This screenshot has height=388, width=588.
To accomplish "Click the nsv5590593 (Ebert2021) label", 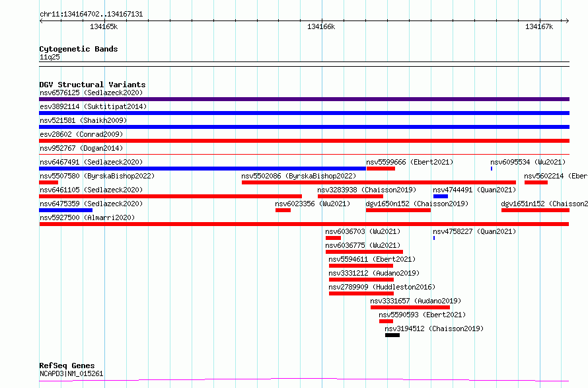I will 422,315.
